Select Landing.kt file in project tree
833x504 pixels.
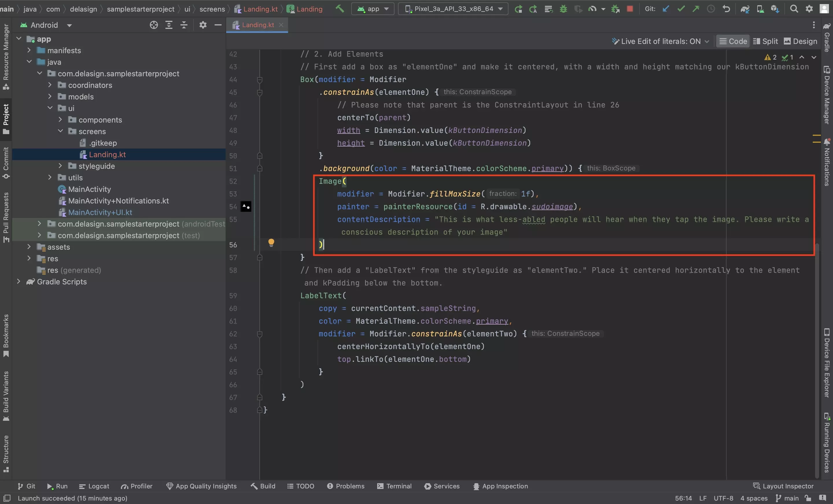coord(108,154)
